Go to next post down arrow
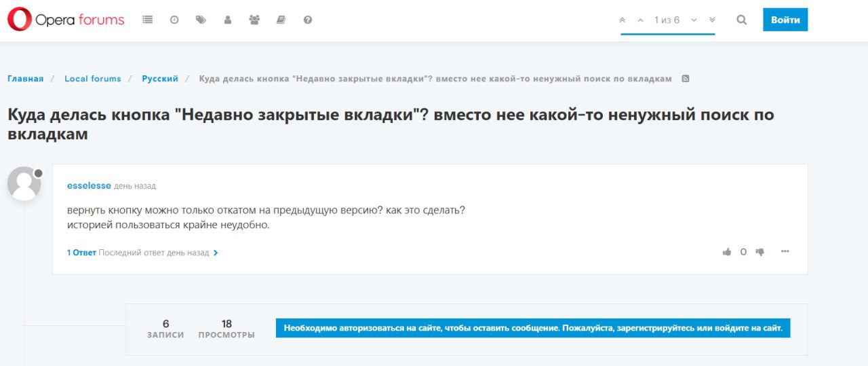868x366 pixels. [x=694, y=20]
